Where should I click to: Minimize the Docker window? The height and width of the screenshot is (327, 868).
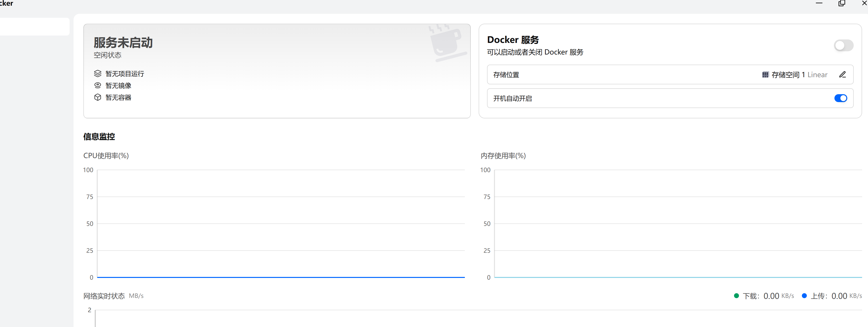(819, 3)
